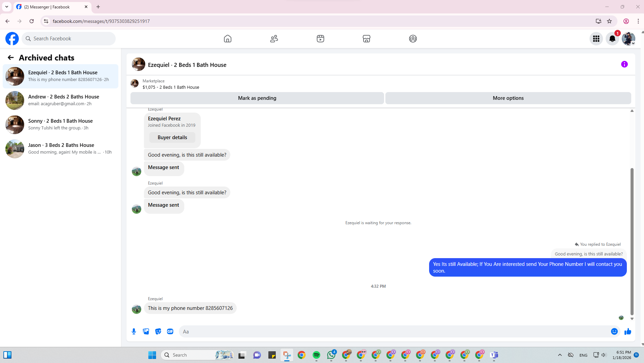Open Jason 3 Beds 2 Baths House chat
The width and height of the screenshot is (644, 363).
tap(61, 149)
